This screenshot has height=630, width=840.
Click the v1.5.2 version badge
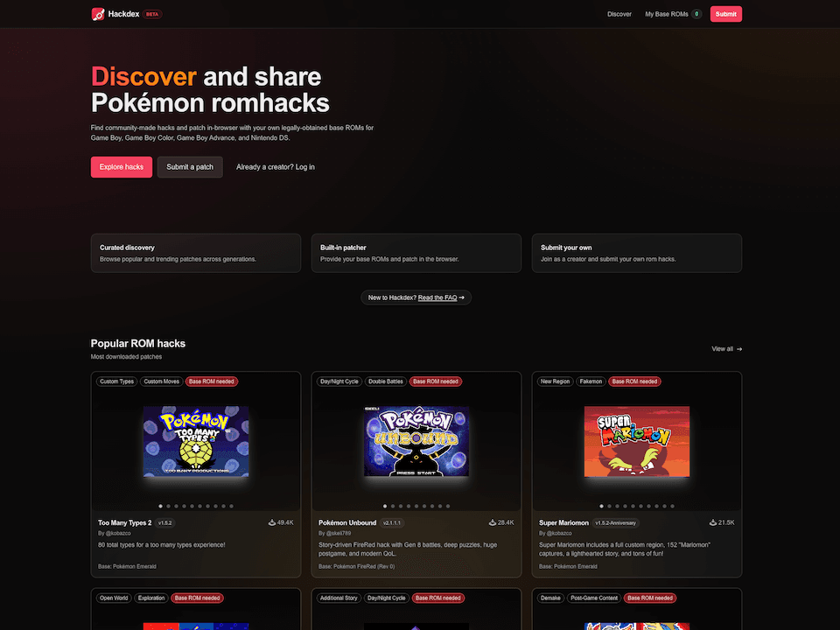[x=165, y=523]
